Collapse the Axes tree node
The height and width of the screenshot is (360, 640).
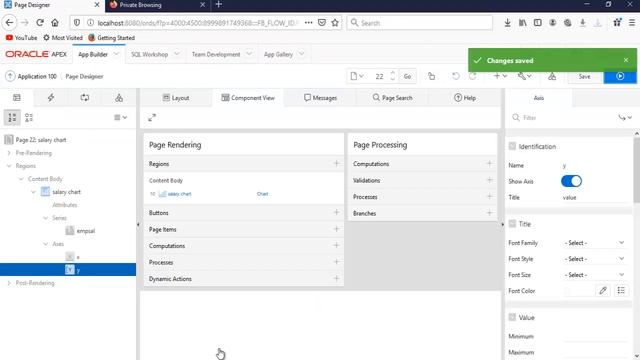(46, 244)
